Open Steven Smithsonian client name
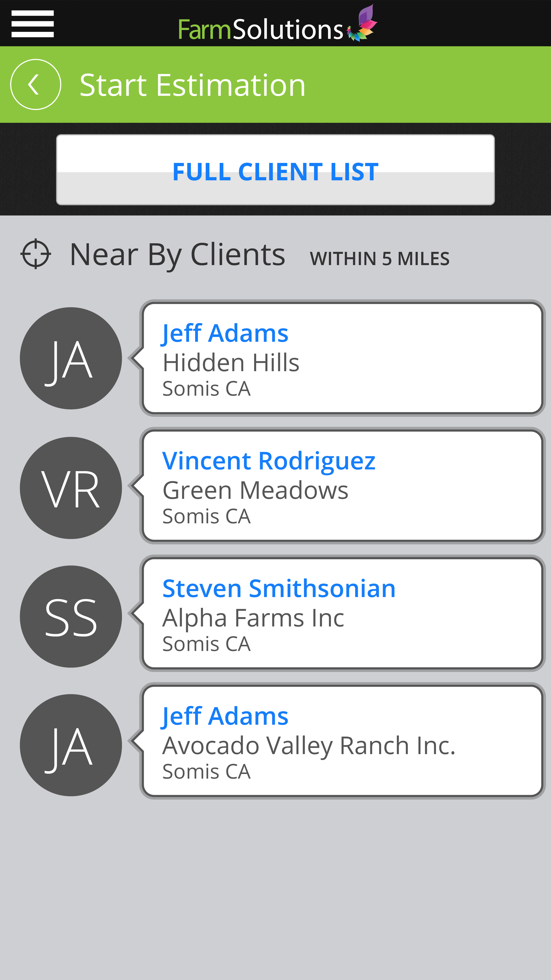This screenshot has height=980, width=551. 279,588
